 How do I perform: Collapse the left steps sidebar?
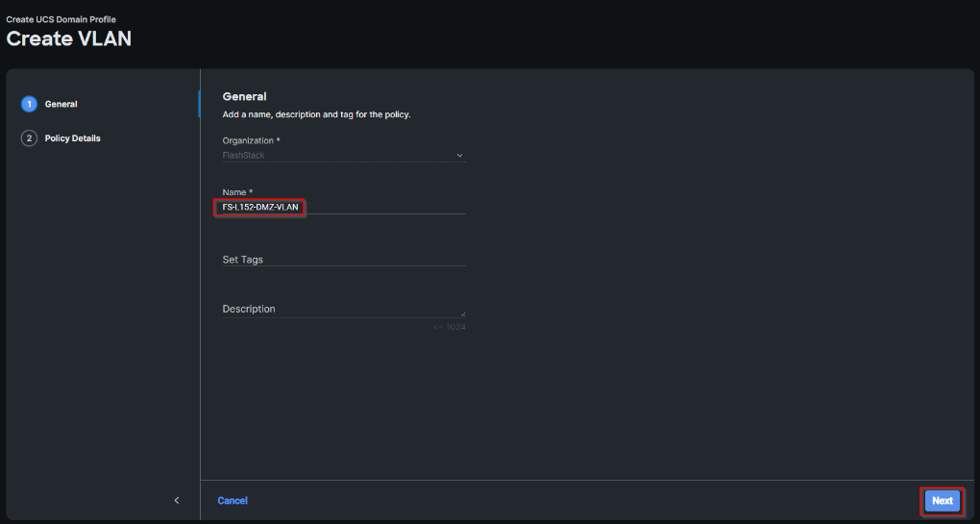pyautogui.click(x=176, y=500)
